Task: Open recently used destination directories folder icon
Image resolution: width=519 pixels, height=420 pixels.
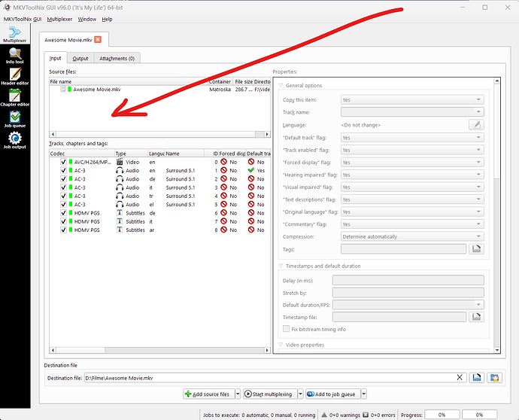Action: [494, 378]
